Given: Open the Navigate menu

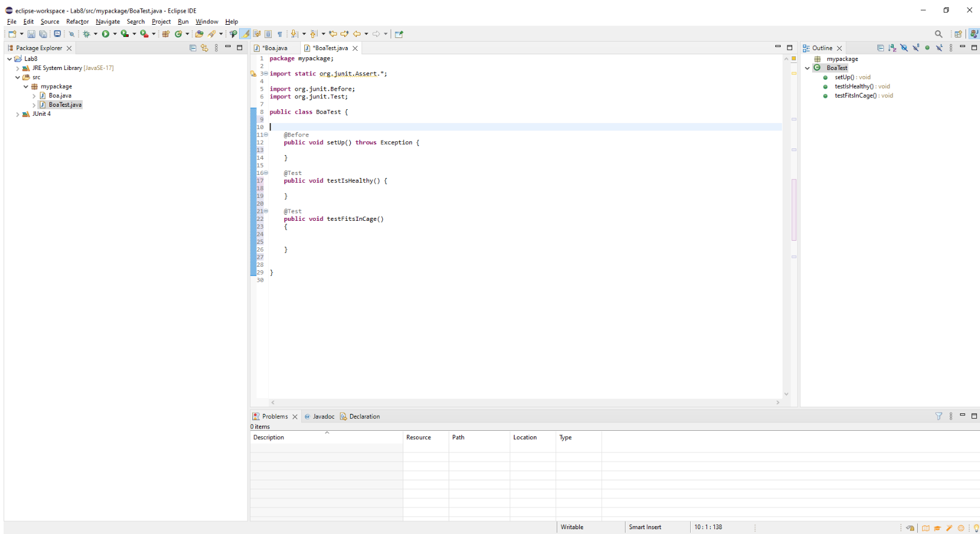Looking at the screenshot, I should tap(107, 22).
